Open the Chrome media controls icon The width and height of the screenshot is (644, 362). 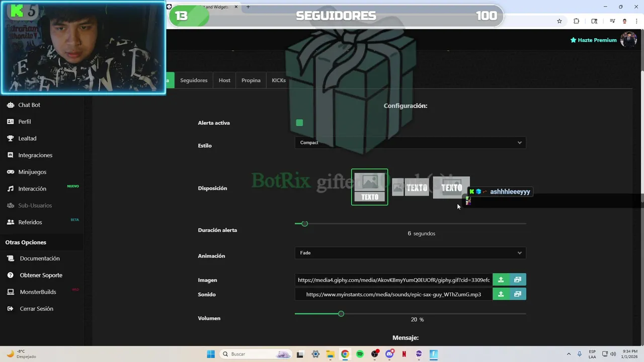point(612,21)
